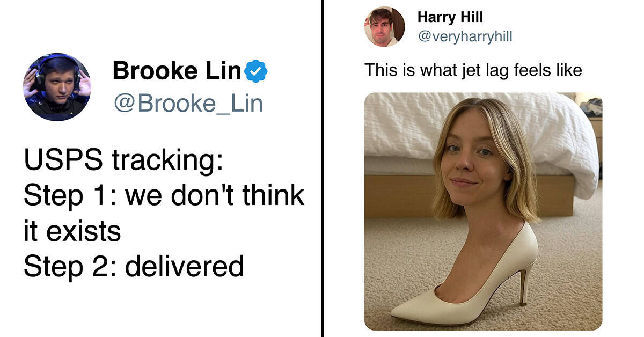Visit the @veryharryhill handle link
Screen dimensions: 644x337
(465, 36)
